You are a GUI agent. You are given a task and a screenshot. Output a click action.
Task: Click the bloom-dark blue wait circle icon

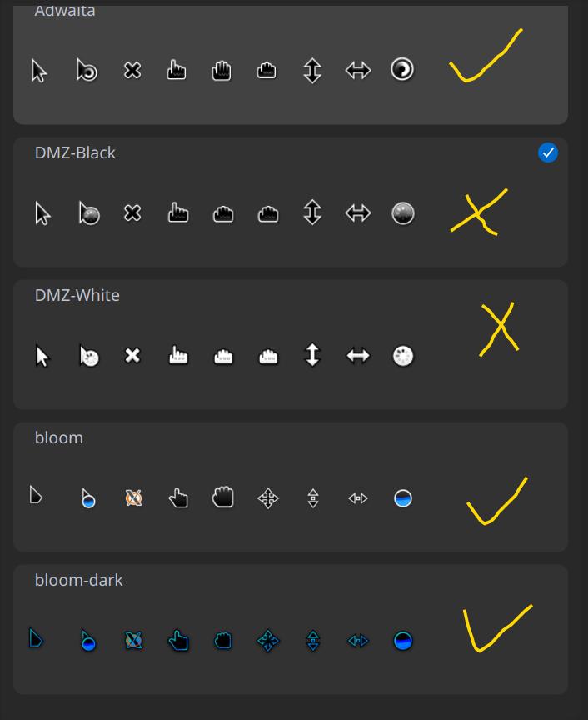point(402,641)
